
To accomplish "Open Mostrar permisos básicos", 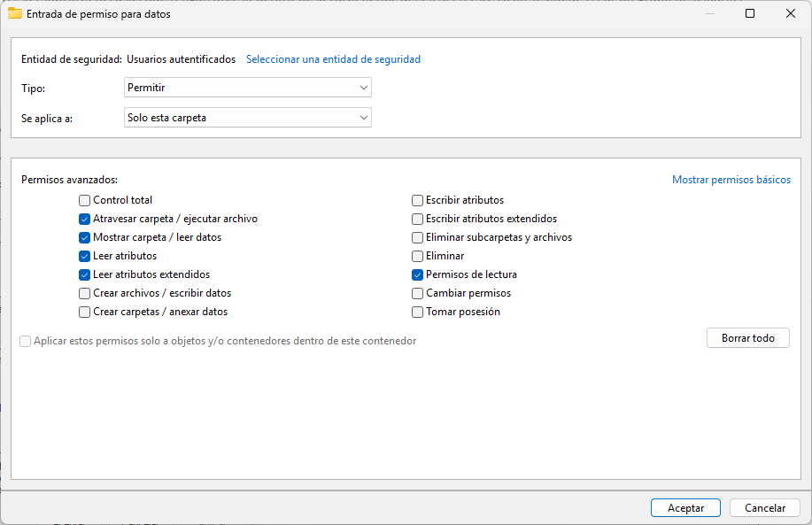I will point(731,179).
